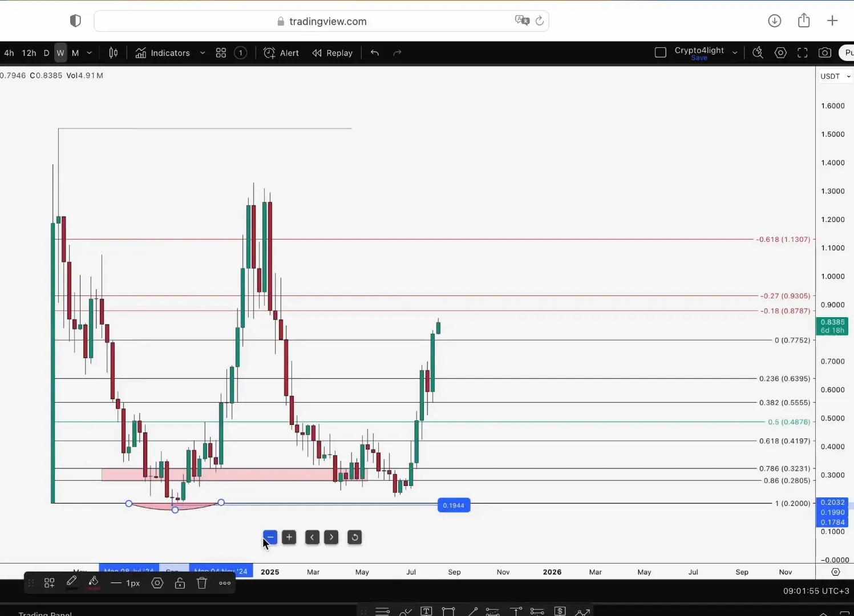Lock the selected drawing
Viewport: 854px width, 616px height.
(x=180, y=583)
